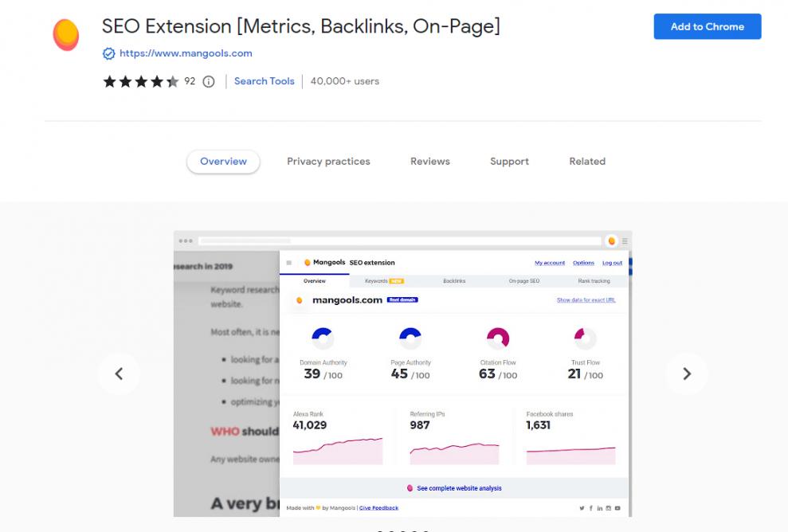Image resolution: width=788 pixels, height=532 pixels.
Task: Click the My account link
Action: 550,263
